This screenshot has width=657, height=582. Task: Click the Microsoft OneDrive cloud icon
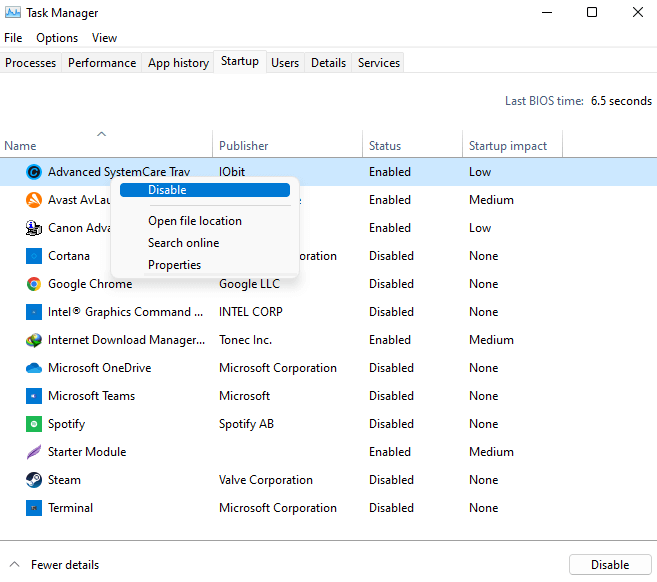tap(33, 368)
